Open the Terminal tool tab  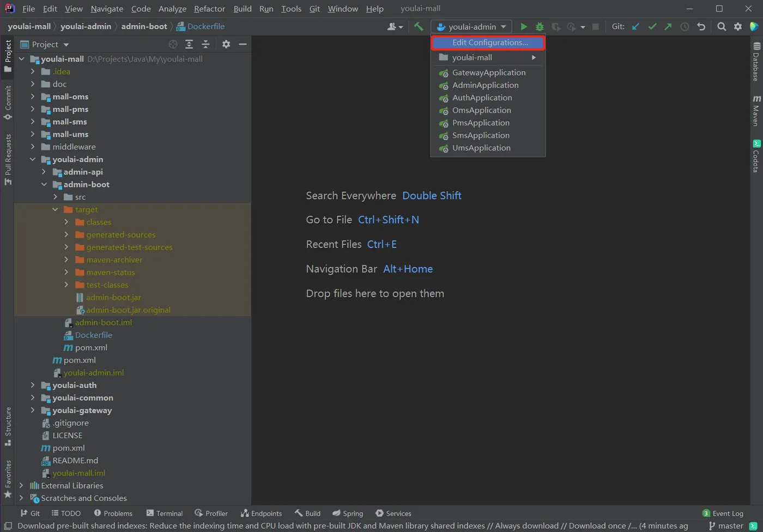tap(165, 513)
